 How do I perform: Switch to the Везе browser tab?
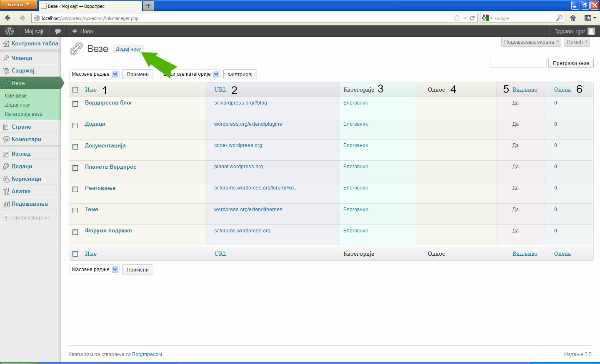click(90, 6)
